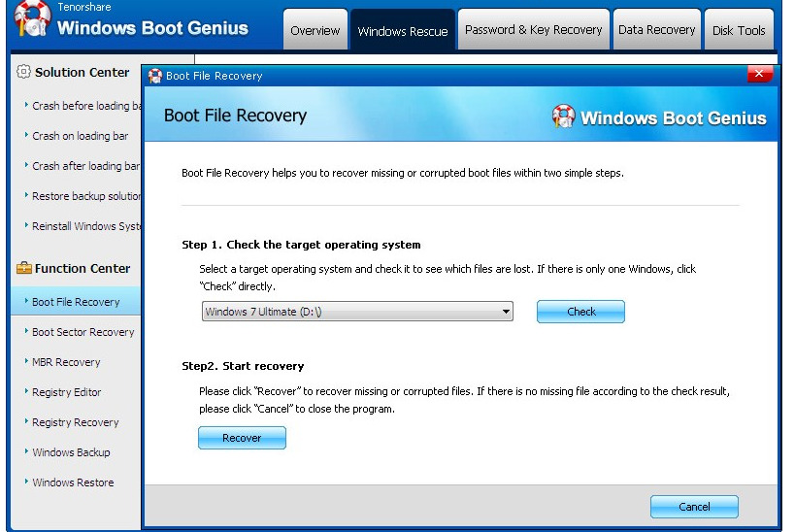Click the 'Step2. Start recovery' heading
The image size is (795, 532).
[x=243, y=366]
